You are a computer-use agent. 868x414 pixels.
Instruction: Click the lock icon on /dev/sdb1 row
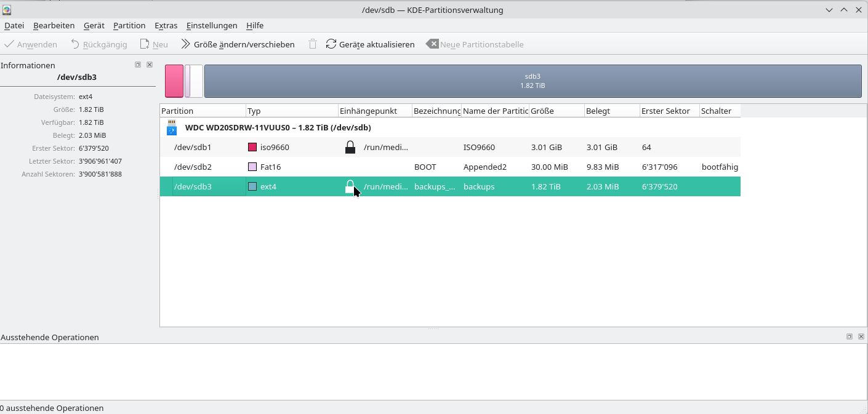point(350,148)
